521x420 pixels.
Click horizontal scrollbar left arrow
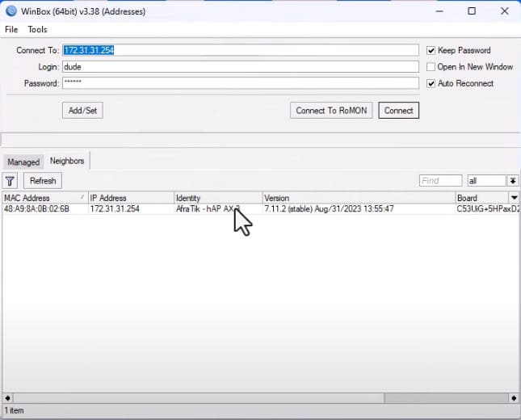[7, 397]
